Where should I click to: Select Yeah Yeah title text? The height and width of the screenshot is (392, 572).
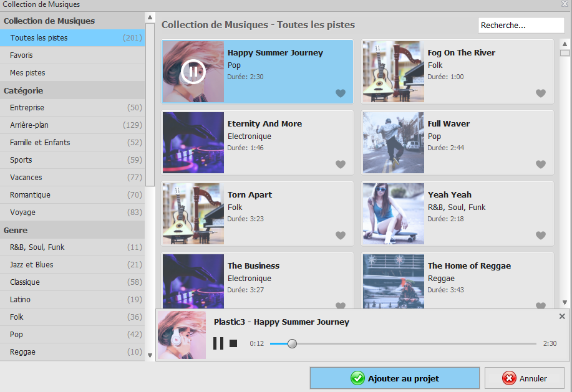pos(449,195)
